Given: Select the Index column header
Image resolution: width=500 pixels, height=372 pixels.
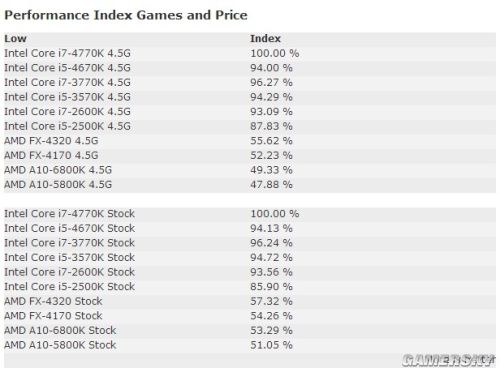Looking at the screenshot, I should pos(265,39).
